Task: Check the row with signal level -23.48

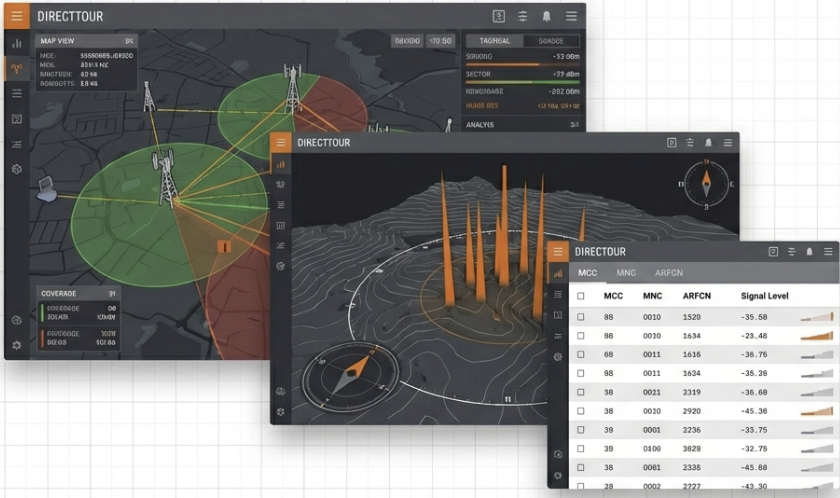Action: coord(581,336)
